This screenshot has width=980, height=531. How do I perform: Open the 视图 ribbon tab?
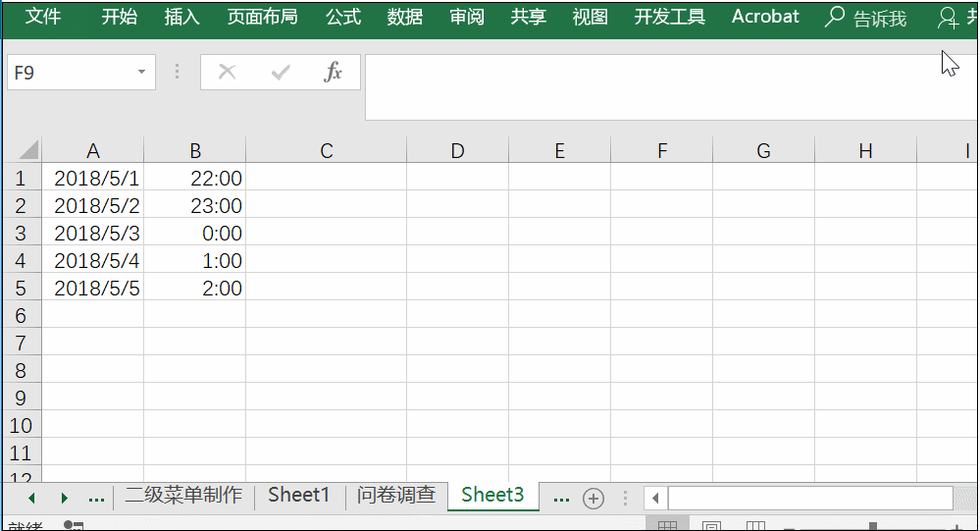pos(590,17)
